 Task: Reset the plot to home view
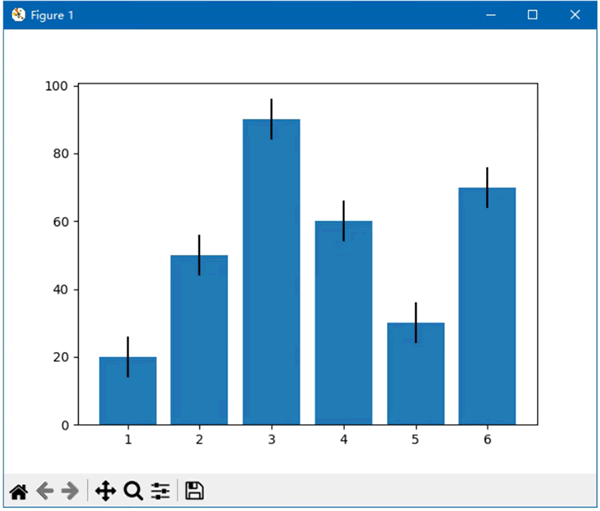[x=19, y=491]
